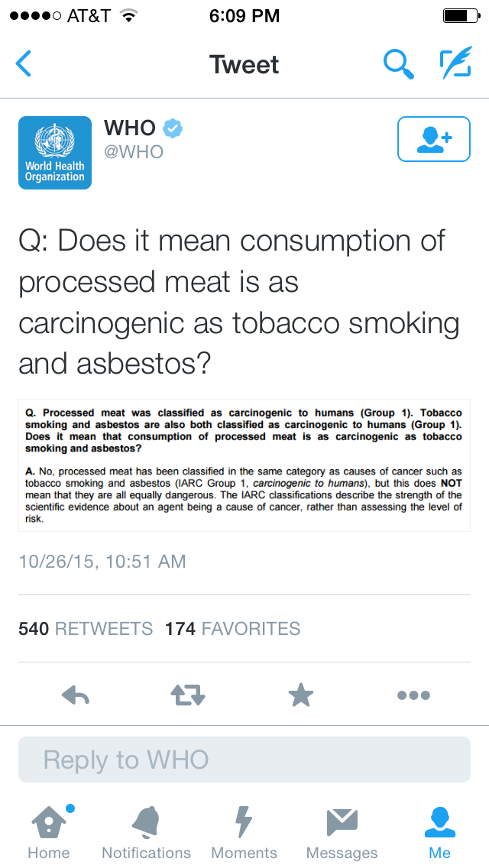Screen dimensions: 489x868
Task: Reply to the tweet via arrow icon
Action: pos(76,695)
